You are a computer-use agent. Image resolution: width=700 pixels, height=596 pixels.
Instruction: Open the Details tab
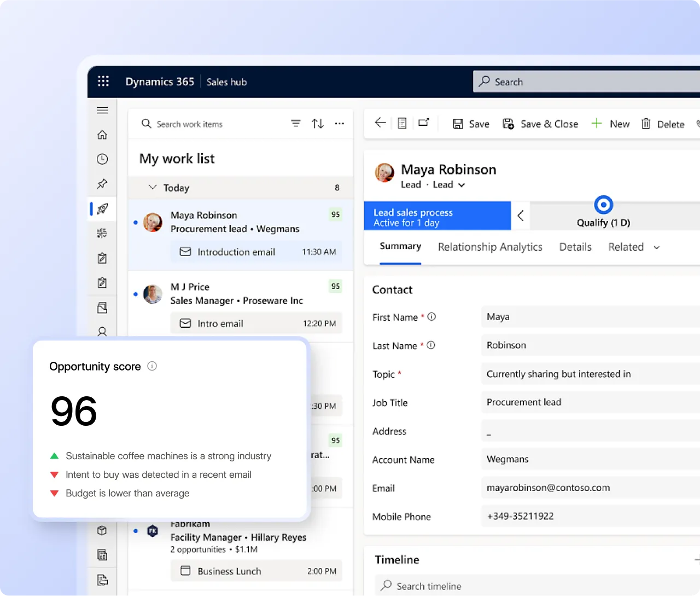pyautogui.click(x=575, y=247)
